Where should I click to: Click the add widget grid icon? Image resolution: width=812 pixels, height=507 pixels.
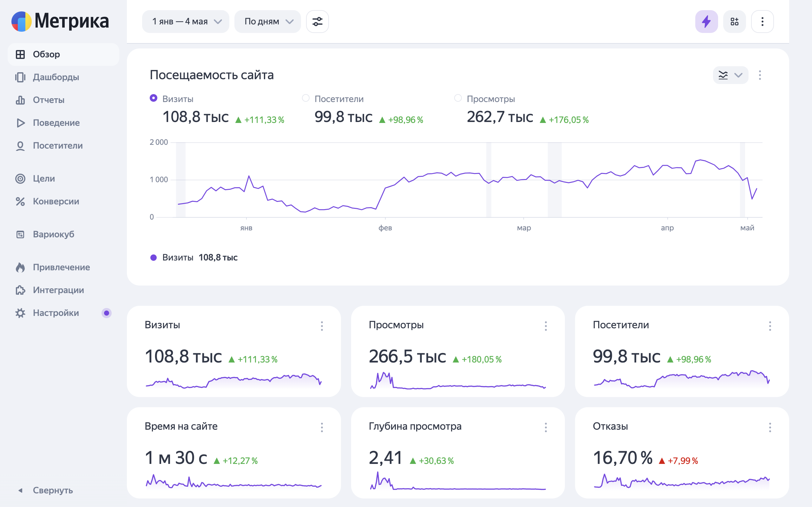click(x=734, y=22)
